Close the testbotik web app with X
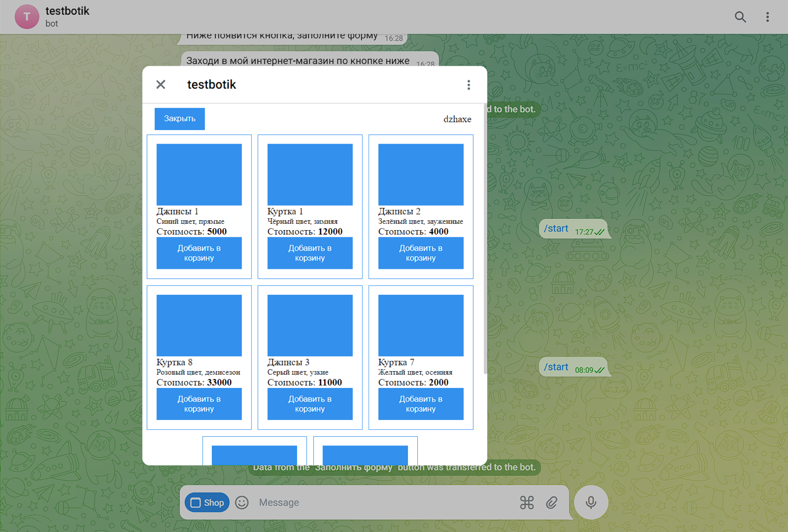Screen dimensions: 788x532 (x=160, y=85)
